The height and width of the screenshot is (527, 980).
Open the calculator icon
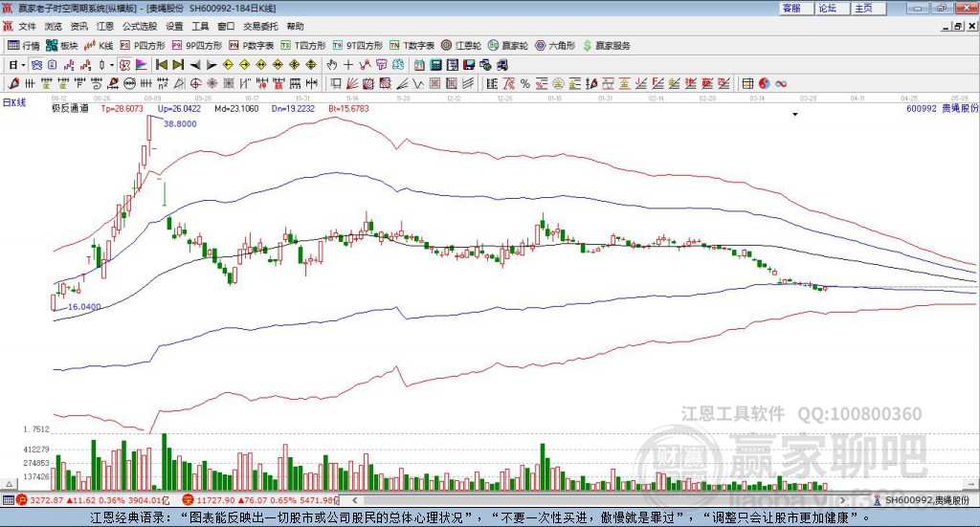tap(435, 65)
